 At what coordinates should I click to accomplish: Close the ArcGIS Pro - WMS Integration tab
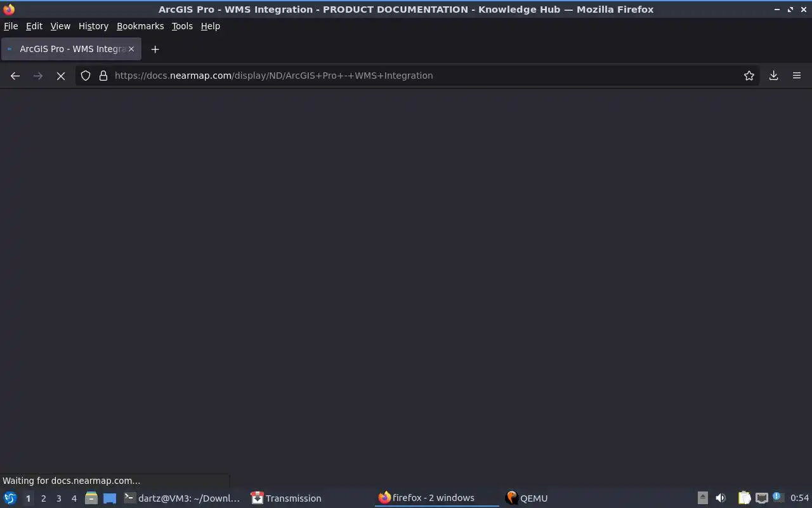[x=131, y=49]
